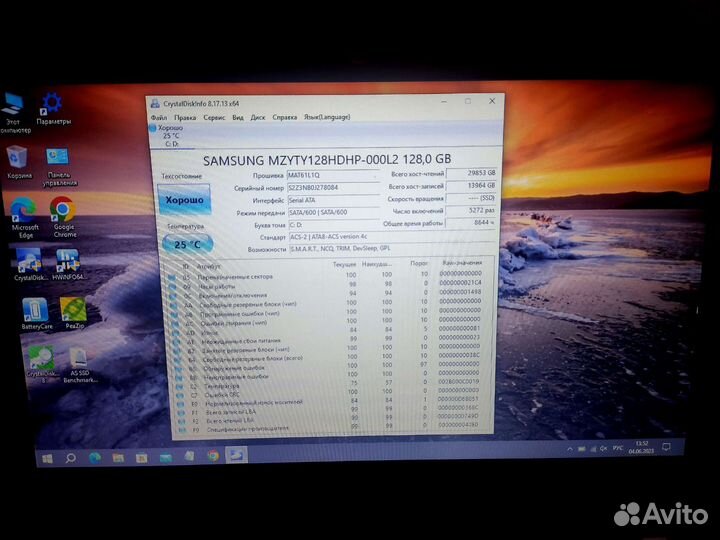The image size is (720, 540).
Task: Click CrystalDiskInfo title bar app icon
Action: coord(155,104)
